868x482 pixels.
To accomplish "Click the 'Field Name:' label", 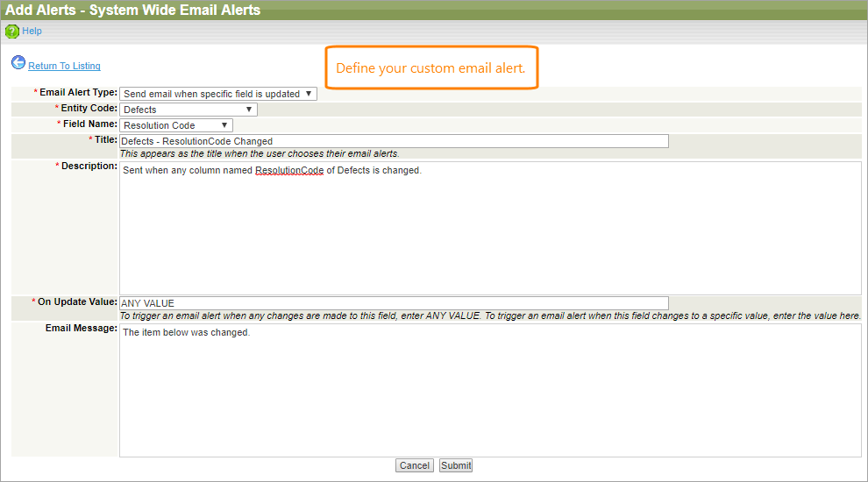I will pyautogui.click(x=89, y=124).
